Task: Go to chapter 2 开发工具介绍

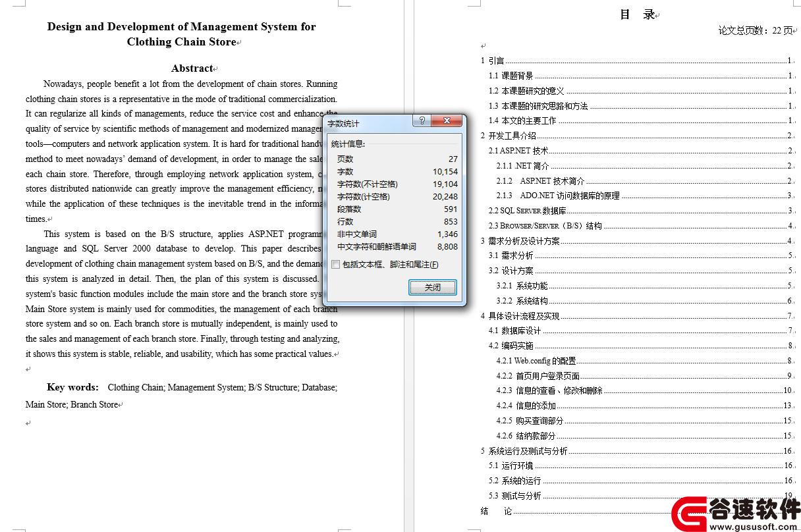Action: pyautogui.click(x=637, y=136)
